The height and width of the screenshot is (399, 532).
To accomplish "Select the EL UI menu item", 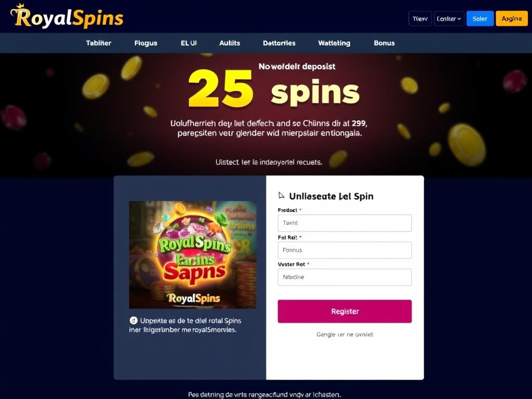I will click(189, 43).
